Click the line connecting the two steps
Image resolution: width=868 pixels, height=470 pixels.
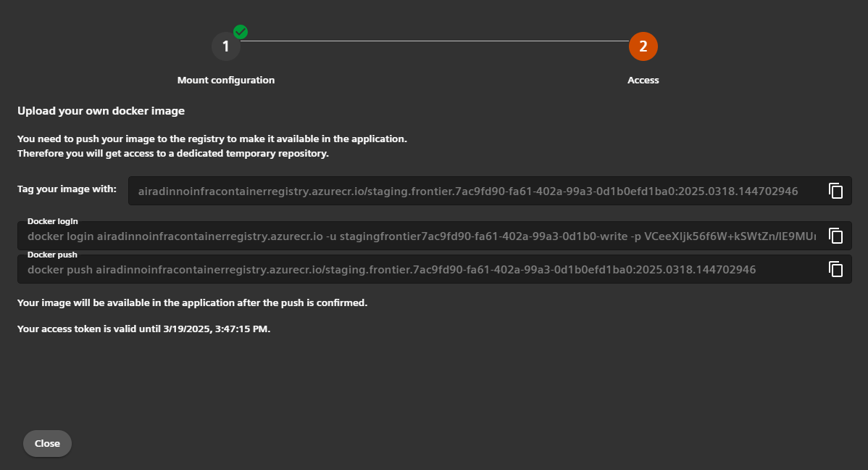(435, 41)
